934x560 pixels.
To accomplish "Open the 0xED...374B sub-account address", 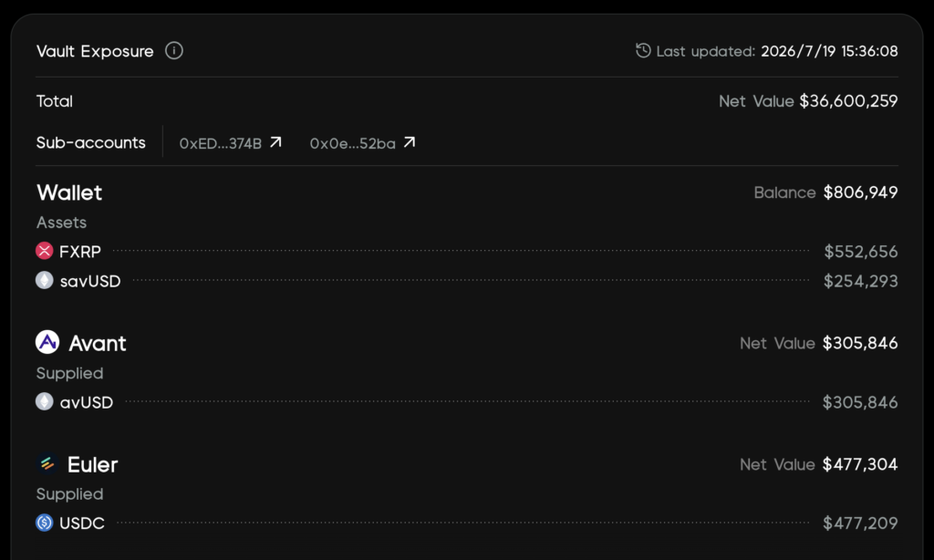I will pyautogui.click(x=221, y=143).
